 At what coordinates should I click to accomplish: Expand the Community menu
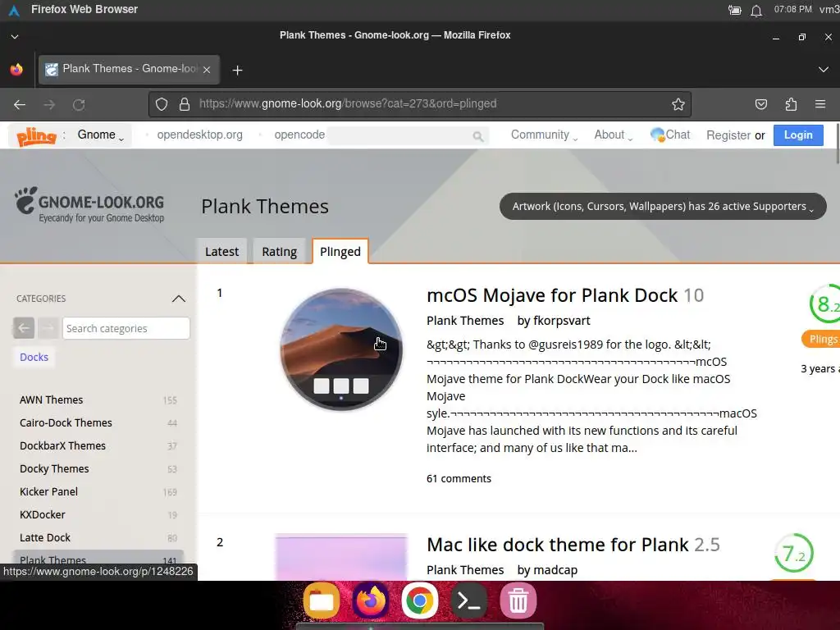click(x=544, y=135)
